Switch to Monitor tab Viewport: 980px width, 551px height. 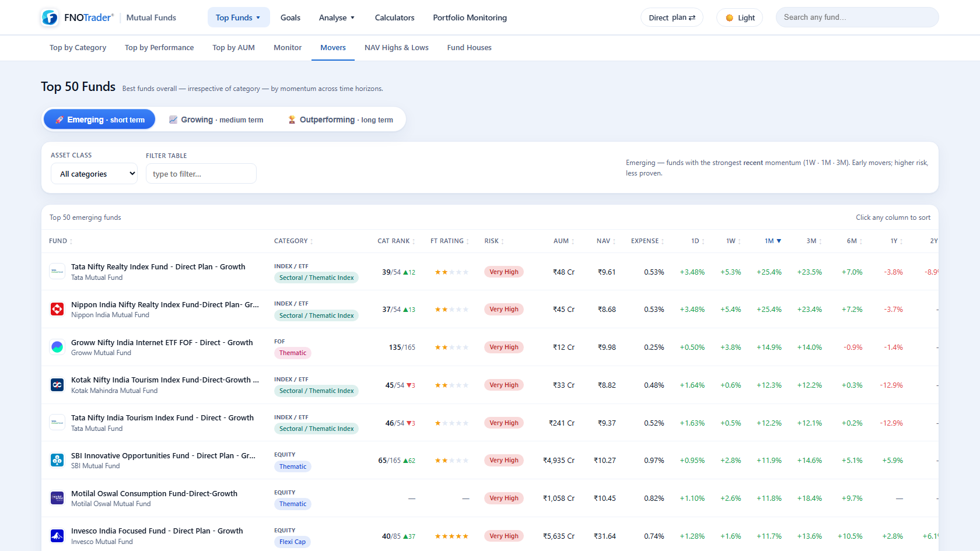[x=288, y=48]
